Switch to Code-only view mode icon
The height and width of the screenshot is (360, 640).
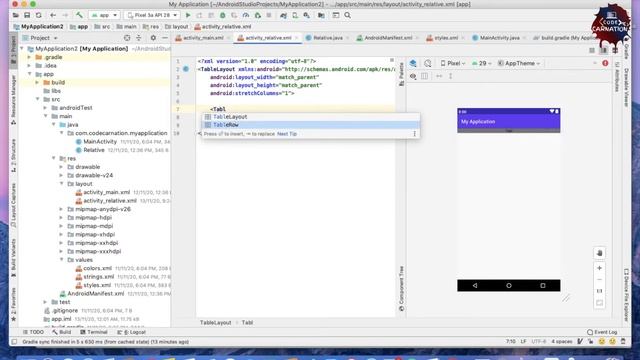592,50
